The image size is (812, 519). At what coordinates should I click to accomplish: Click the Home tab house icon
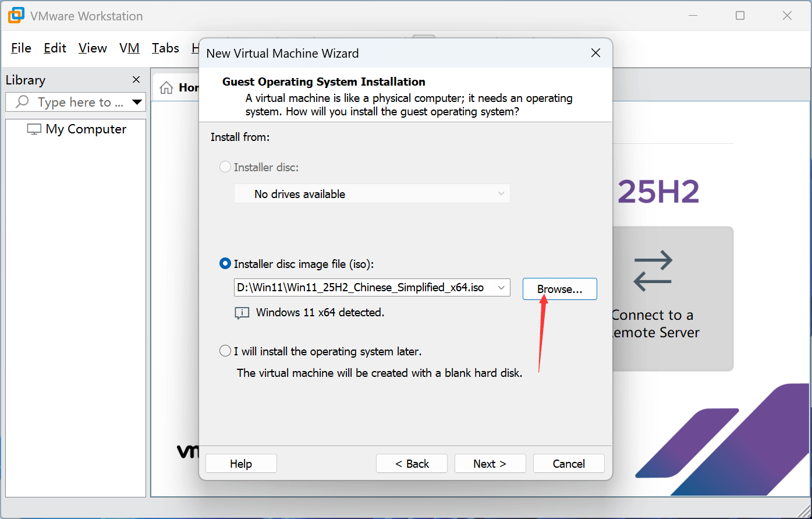point(166,87)
